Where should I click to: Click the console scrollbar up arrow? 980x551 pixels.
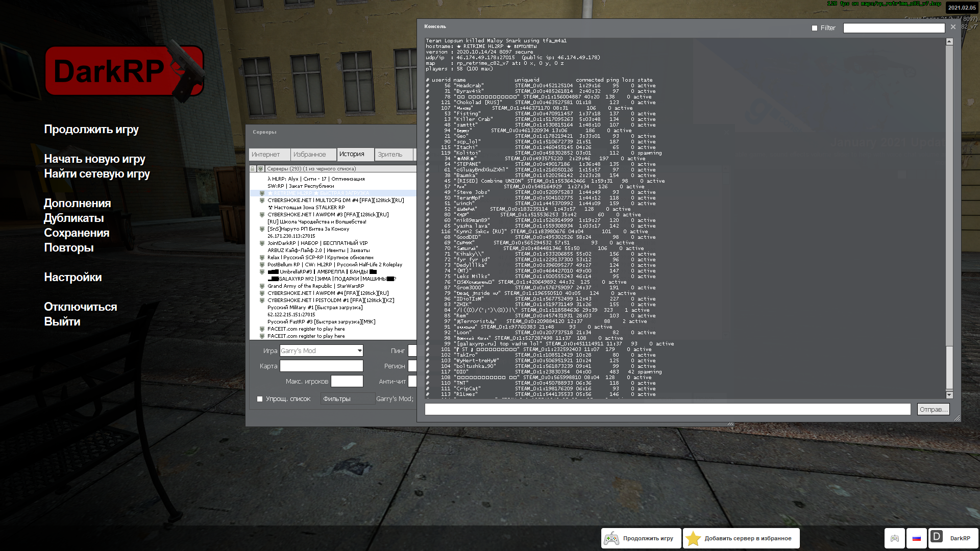949,42
